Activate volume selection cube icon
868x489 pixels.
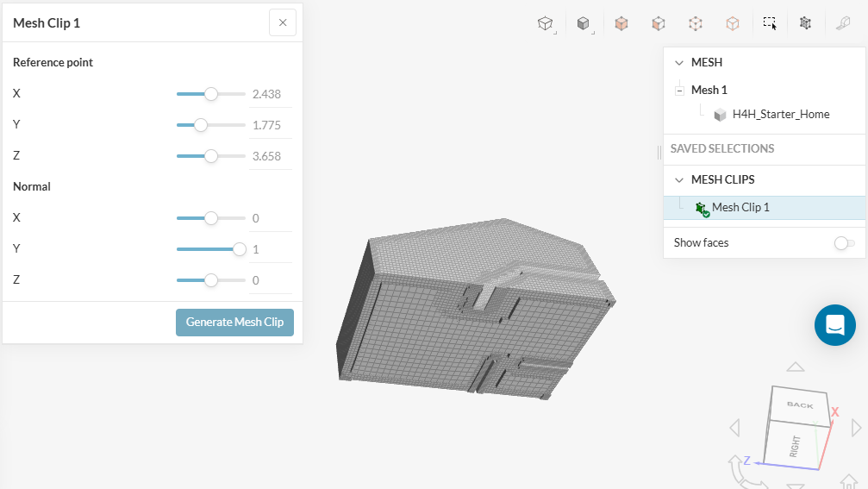(x=621, y=23)
